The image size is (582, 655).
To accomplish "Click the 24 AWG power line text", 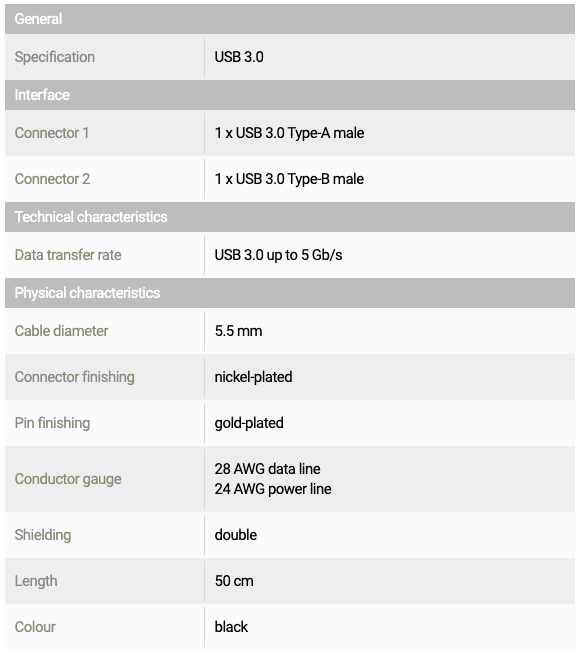I will (x=273, y=489).
